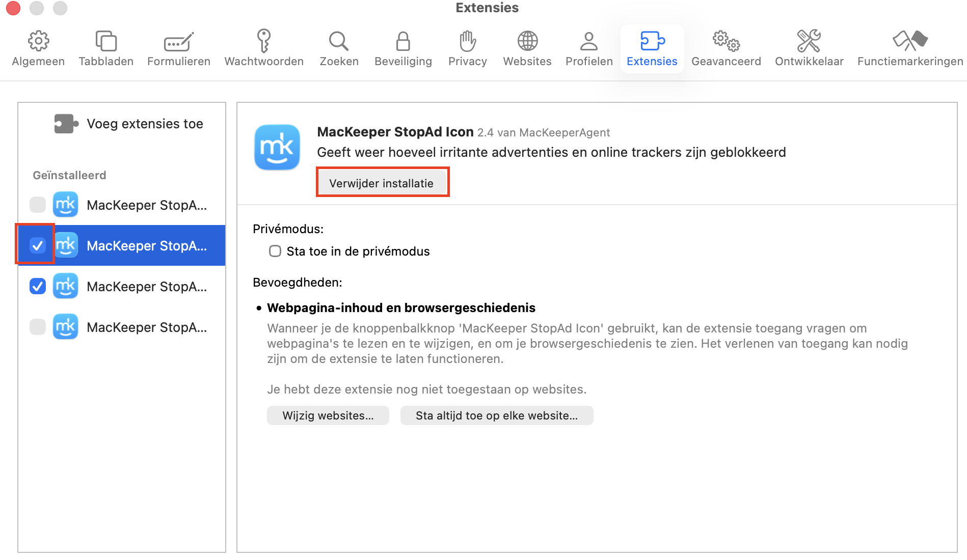Open the Tabbladen pane
This screenshot has width=967, height=560.
coord(105,47)
